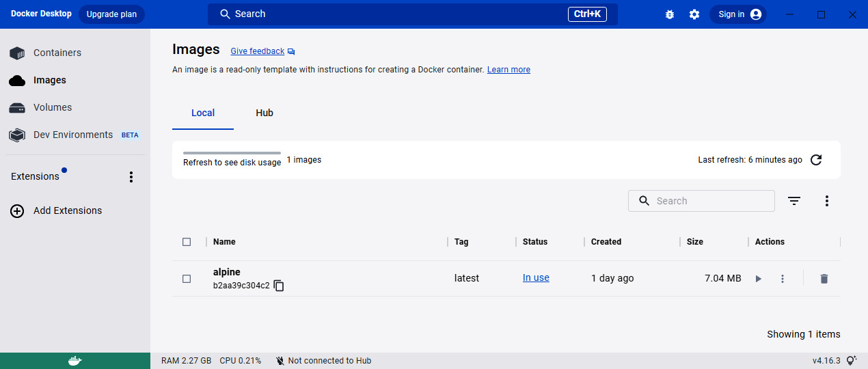The width and height of the screenshot is (868, 369).
Task: Click the latest tag cell
Action: coord(467,278)
